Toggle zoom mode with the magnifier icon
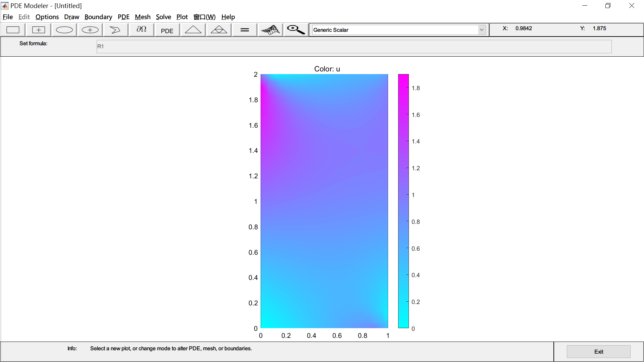 pos(295,30)
